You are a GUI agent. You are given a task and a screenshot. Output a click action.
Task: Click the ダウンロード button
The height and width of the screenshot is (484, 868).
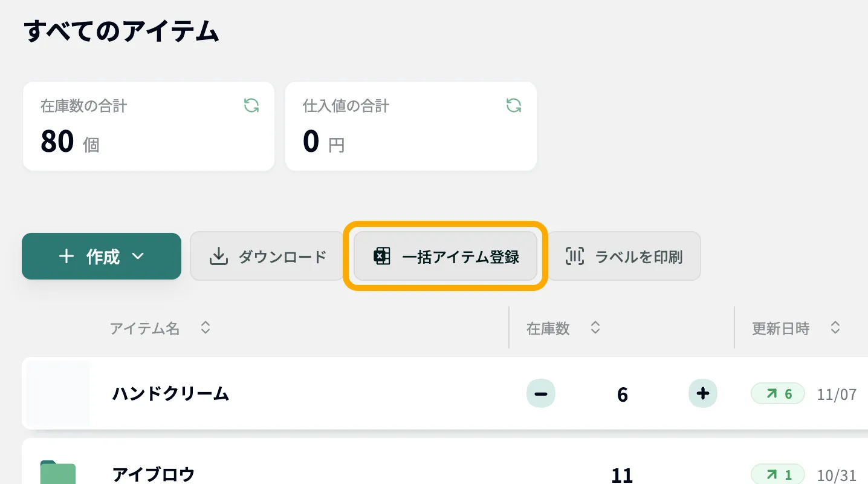coord(266,256)
